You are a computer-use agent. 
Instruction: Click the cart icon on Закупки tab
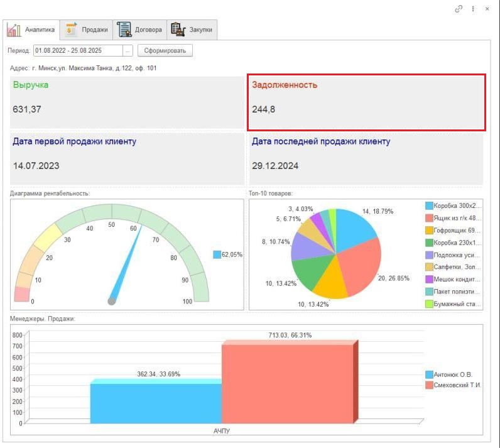[178, 30]
